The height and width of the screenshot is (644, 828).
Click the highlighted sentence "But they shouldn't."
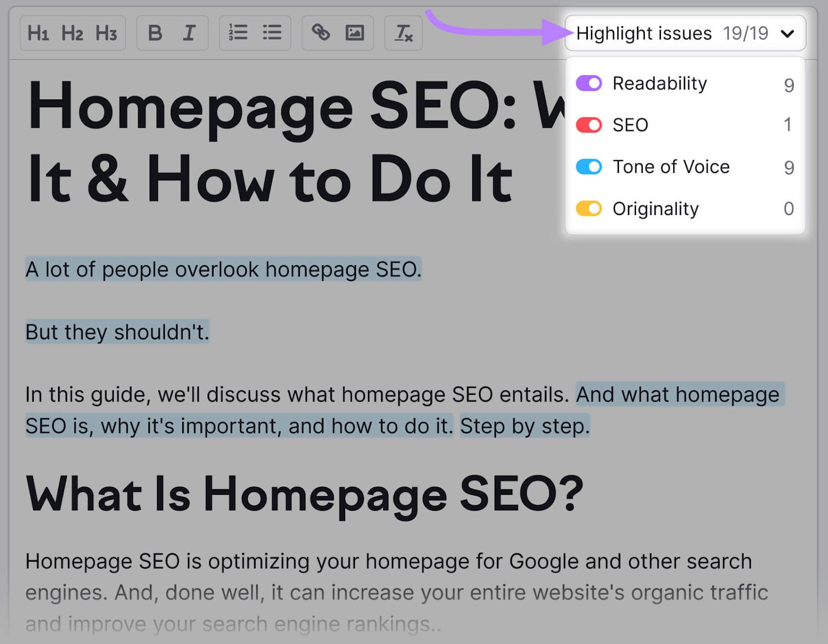117,332
